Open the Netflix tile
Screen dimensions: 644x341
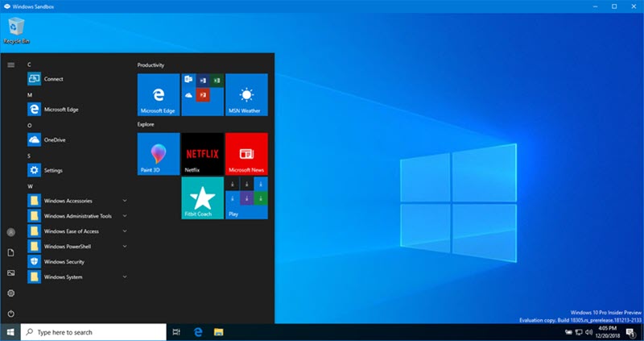tap(203, 154)
